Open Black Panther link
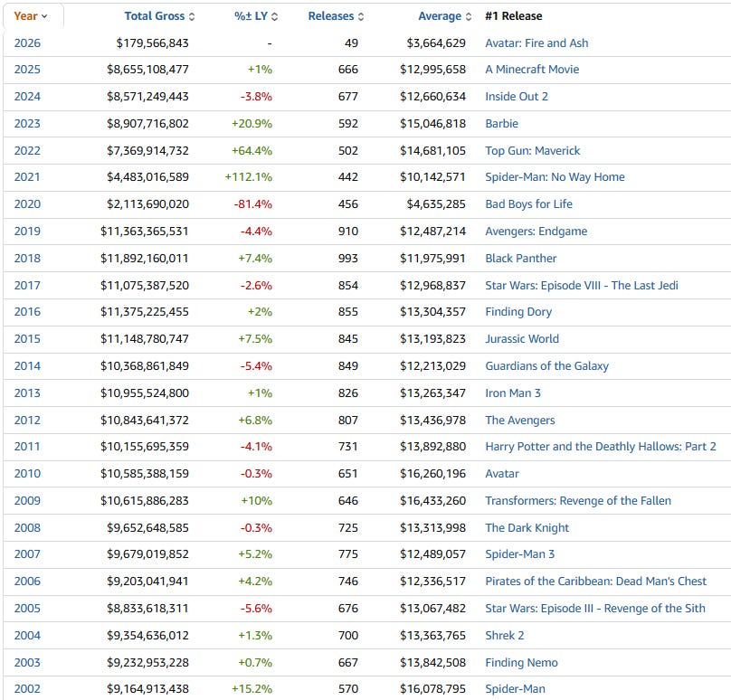This screenshot has width=731, height=700. click(521, 258)
